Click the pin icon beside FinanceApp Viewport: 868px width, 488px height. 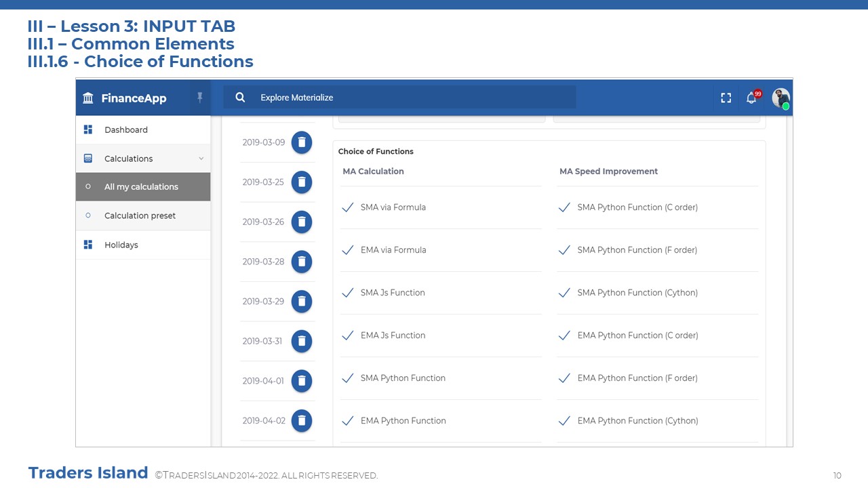tap(200, 98)
